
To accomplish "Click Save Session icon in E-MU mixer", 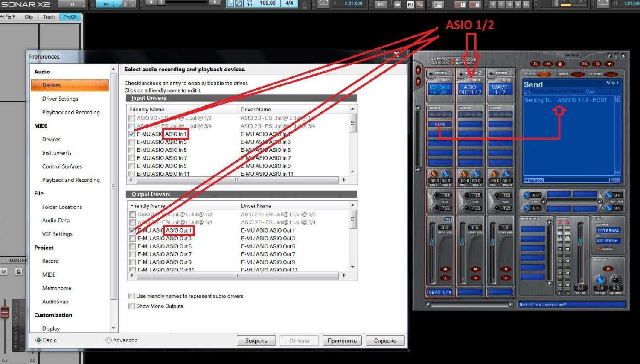I will click(560, 64).
